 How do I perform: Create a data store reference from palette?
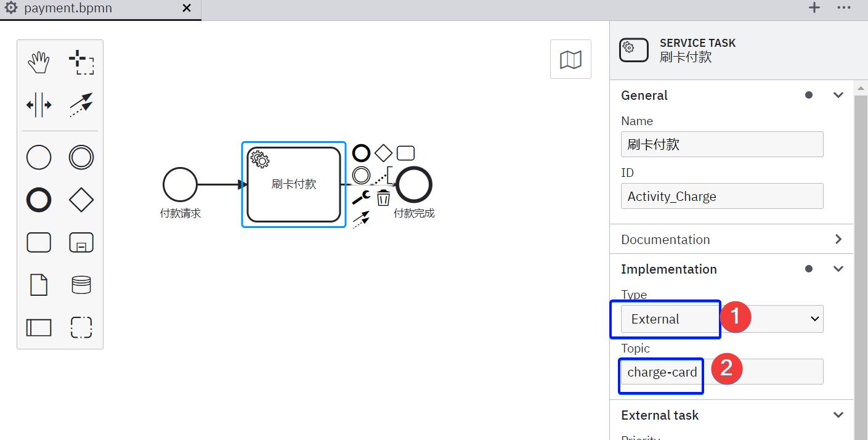[81, 285]
